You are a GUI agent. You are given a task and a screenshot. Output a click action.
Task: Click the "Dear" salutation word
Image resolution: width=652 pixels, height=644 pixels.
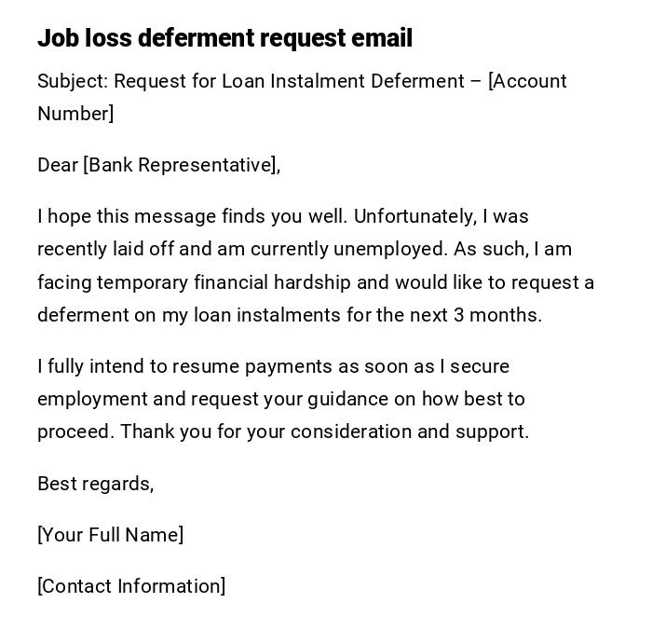tap(58, 165)
